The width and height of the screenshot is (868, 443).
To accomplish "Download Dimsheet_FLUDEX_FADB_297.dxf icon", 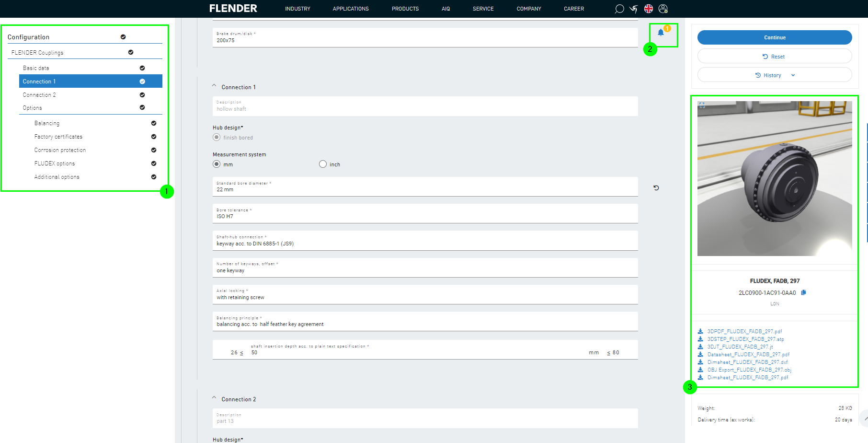I will click(x=700, y=362).
